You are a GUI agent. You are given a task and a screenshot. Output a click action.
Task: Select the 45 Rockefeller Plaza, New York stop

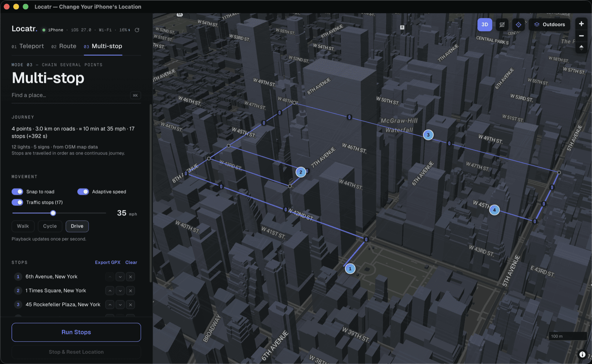coord(63,305)
